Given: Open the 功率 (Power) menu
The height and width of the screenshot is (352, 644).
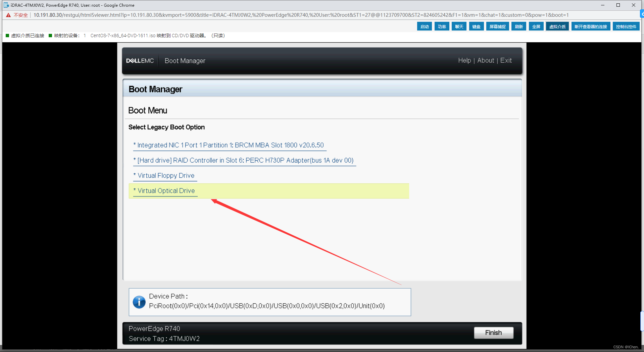Looking at the screenshot, I should (442, 26).
